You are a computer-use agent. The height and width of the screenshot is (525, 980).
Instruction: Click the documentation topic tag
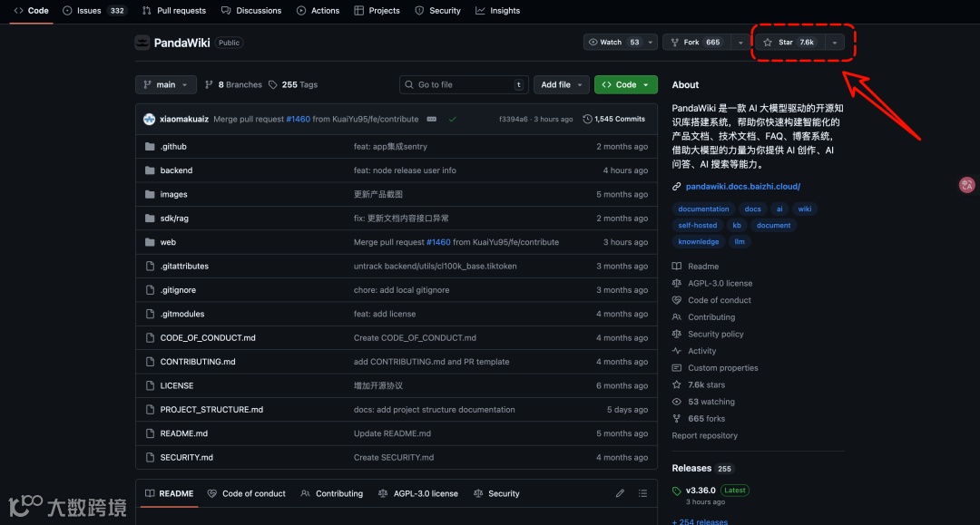coord(703,209)
